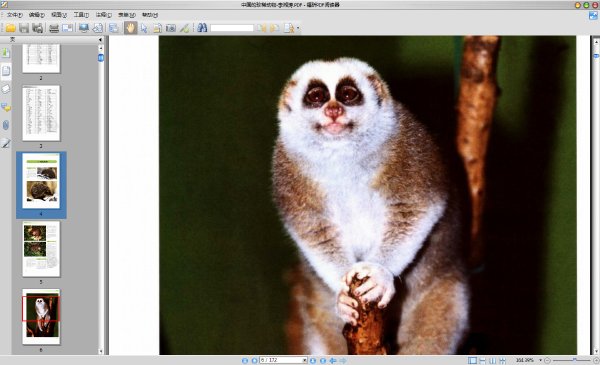Switch to continuous page layout mode
This screenshot has height=365, width=600.
click(x=483, y=360)
